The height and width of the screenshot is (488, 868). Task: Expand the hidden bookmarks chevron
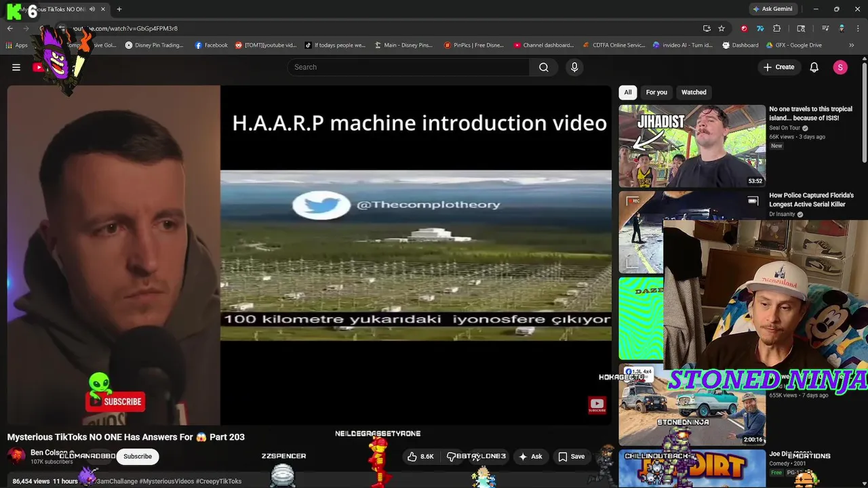(x=852, y=45)
